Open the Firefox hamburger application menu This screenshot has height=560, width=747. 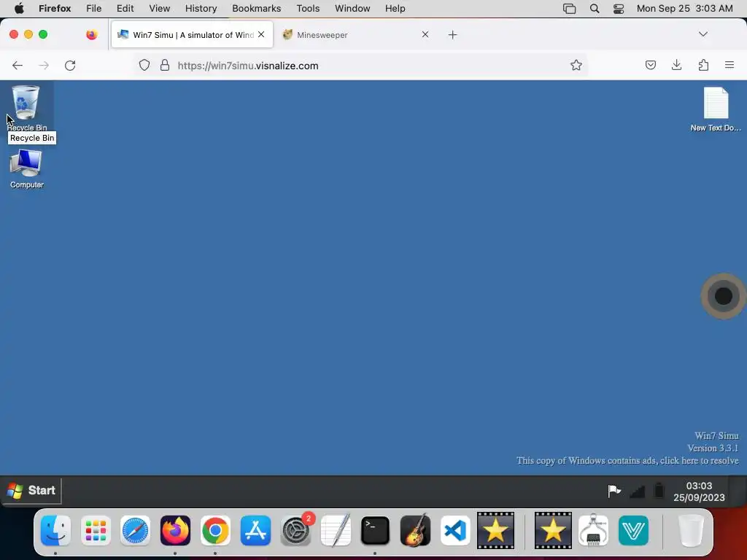729,65
